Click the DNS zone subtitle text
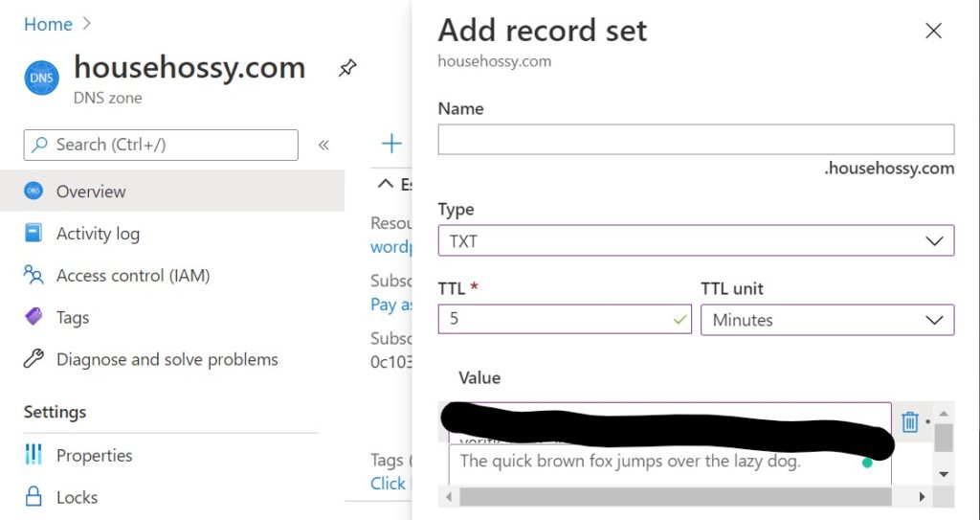980x520 pixels. [107, 99]
